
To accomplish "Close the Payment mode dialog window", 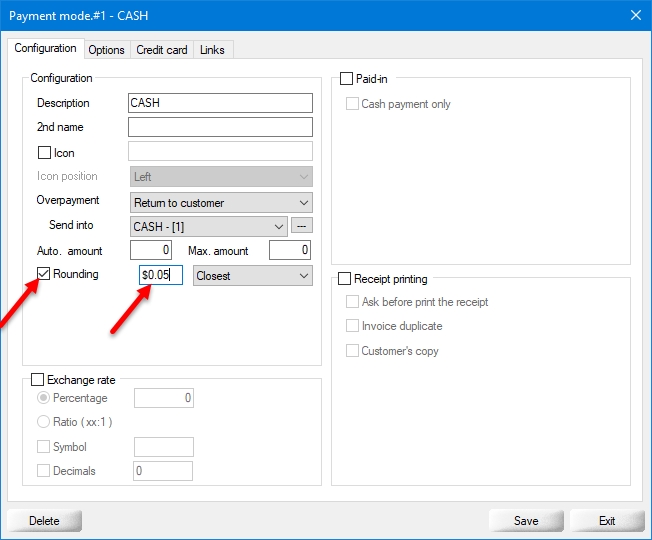I will coord(635,14).
